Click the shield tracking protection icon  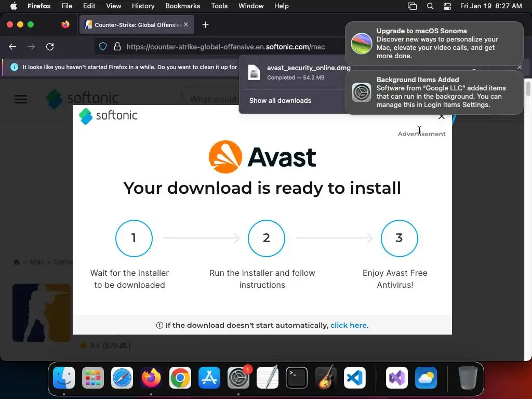pyautogui.click(x=103, y=46)
